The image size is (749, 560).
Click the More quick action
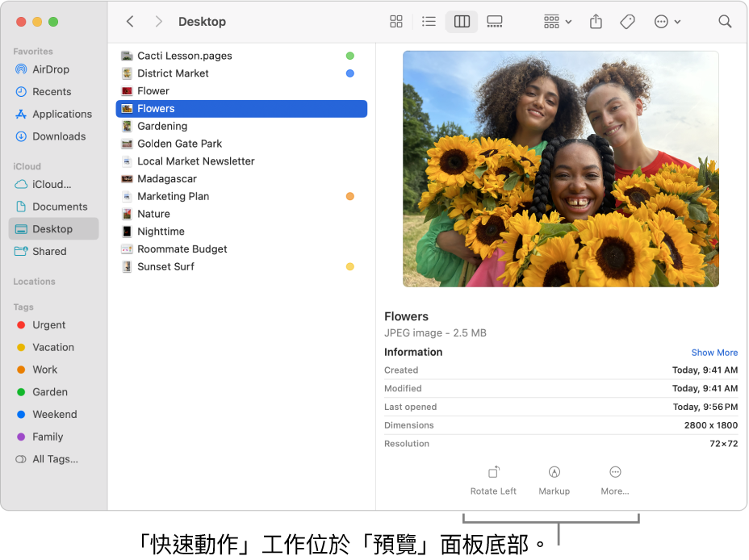[615, 481]
